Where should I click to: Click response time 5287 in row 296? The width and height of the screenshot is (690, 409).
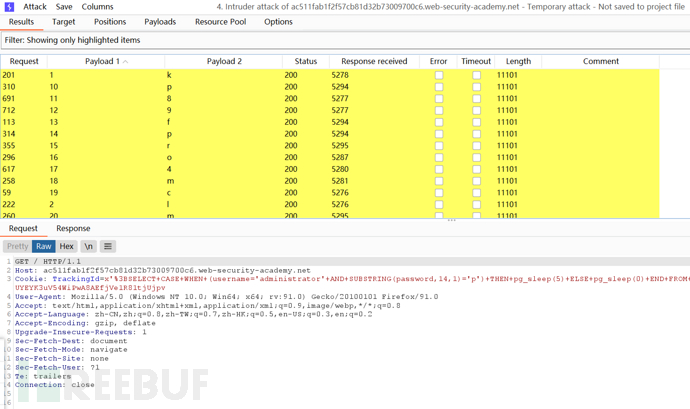coord(340,157)
